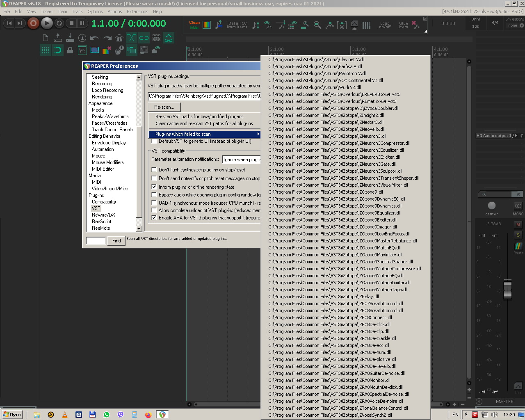The height and width of the screenshot is (420, 525).
Task: Start playback with the Play button
Action: 47,23
